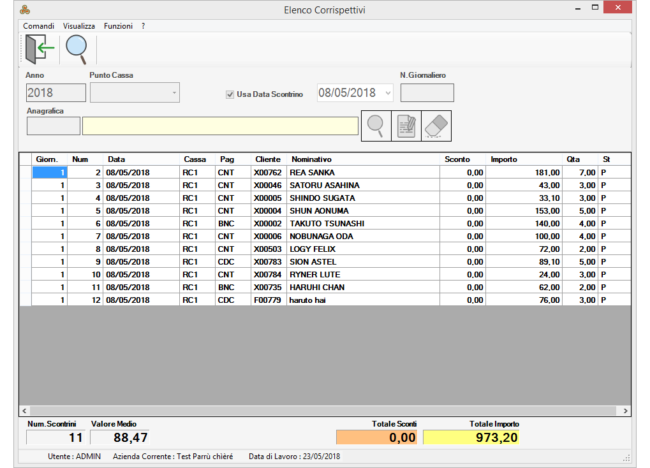Click the Nominativo column header
This screenshot has width=650, height=468.
click(311, 159)
